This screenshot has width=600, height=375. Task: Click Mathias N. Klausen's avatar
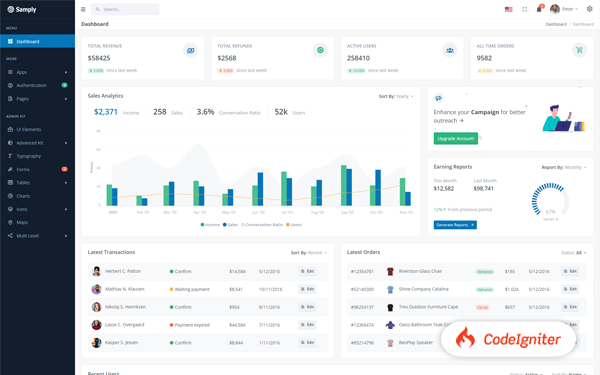[96, 289]
